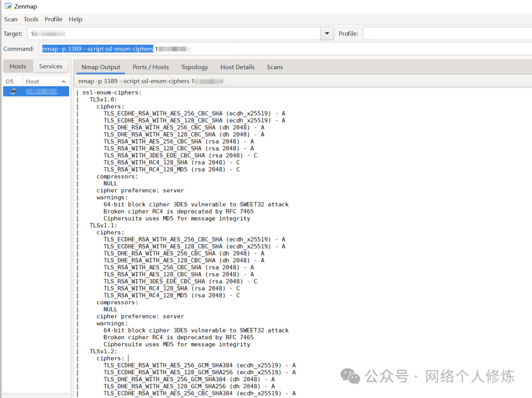Click the Target label

coord(13,34)
